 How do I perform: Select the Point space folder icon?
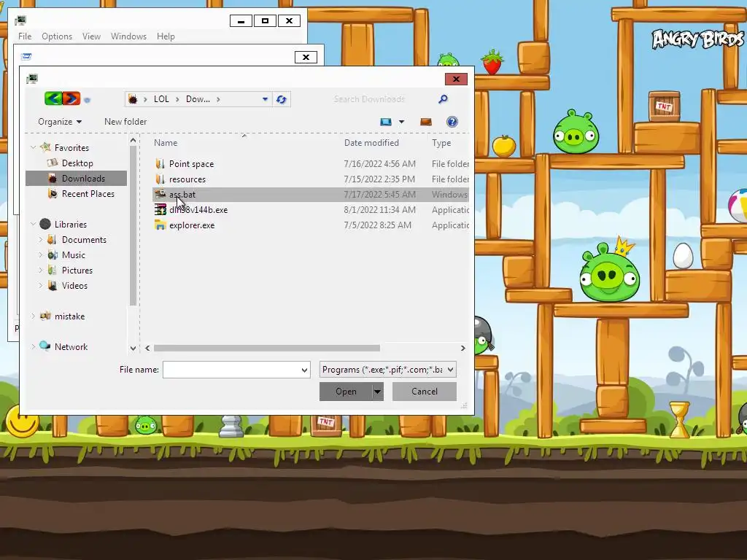[x=160, y=164]
